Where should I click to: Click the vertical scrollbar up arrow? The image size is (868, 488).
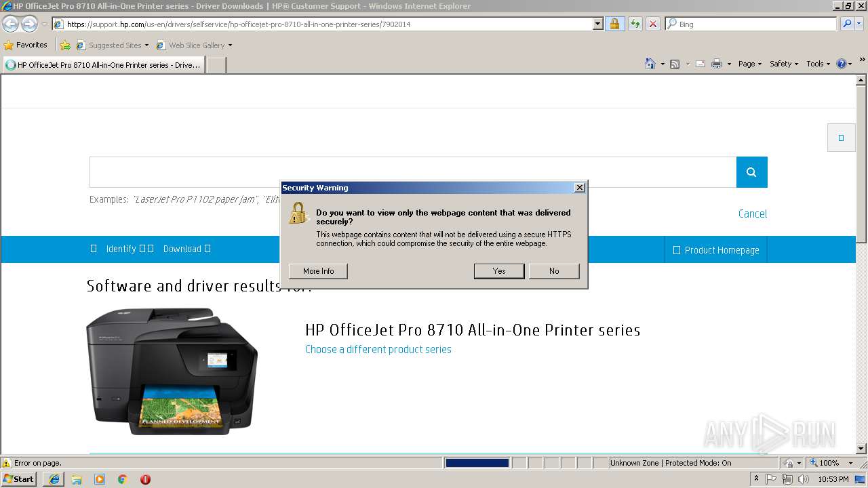coord(861,80)
